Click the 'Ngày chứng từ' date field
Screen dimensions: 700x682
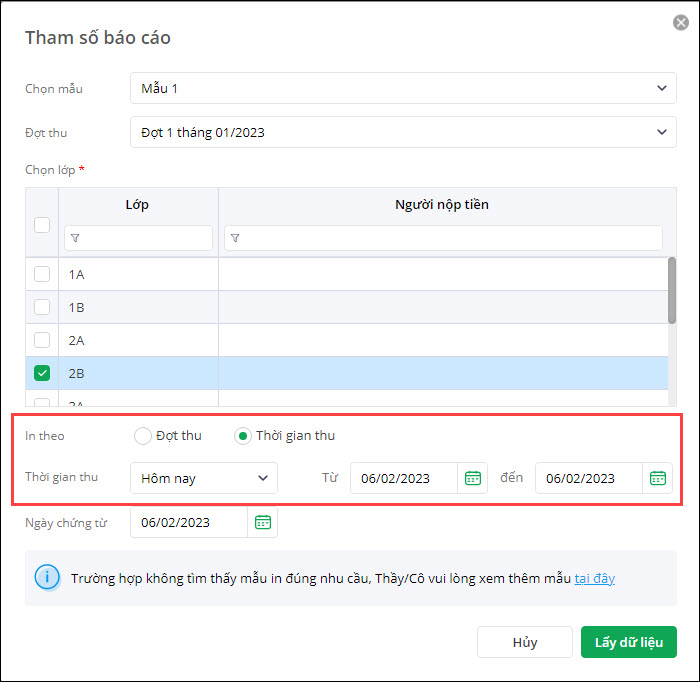[x=188, y=522]
